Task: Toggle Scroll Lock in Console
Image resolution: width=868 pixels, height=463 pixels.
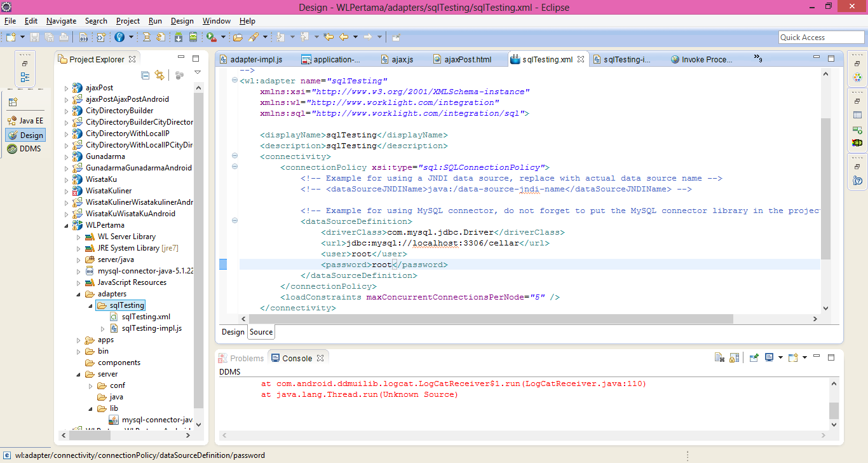Action: coord(734,358)
